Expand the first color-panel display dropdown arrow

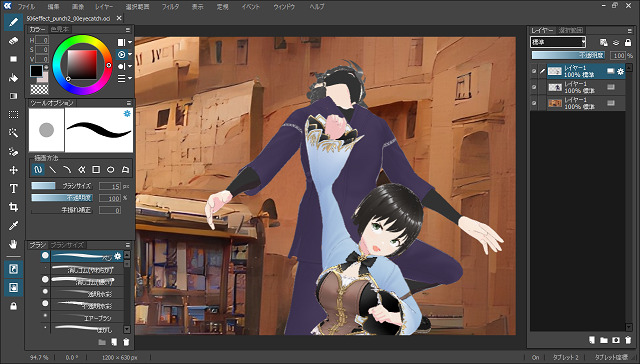click(x=130, y=42)
